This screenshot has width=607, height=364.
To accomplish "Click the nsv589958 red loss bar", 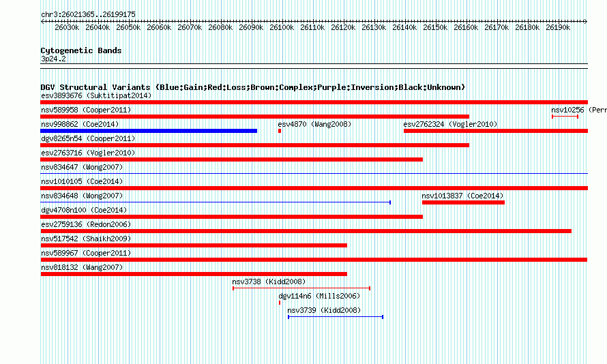I will coord(254,117).
